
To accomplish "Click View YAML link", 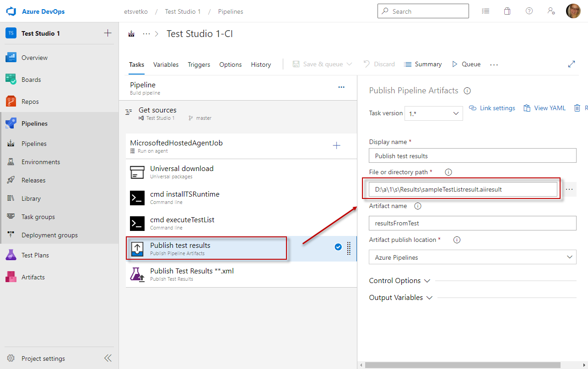I will point(545,108).
